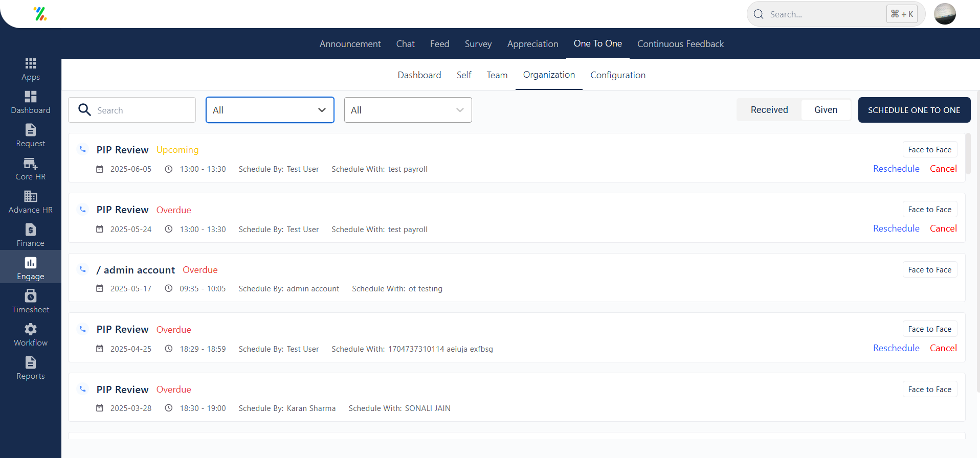Image resolution: width=980 pixels, height=458 pixels.
Task: Open the Workflow gear icon
Action: click(30, 330)
